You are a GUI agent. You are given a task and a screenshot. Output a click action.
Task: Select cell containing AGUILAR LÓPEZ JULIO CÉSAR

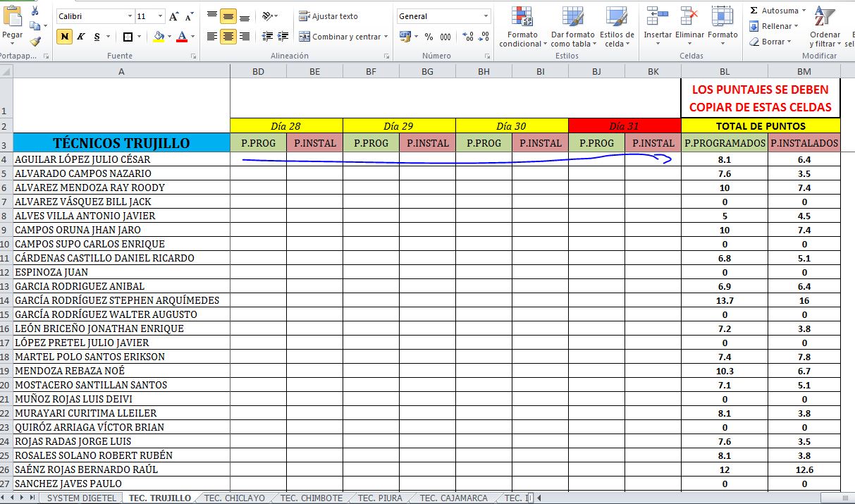(x=120, y=159)
